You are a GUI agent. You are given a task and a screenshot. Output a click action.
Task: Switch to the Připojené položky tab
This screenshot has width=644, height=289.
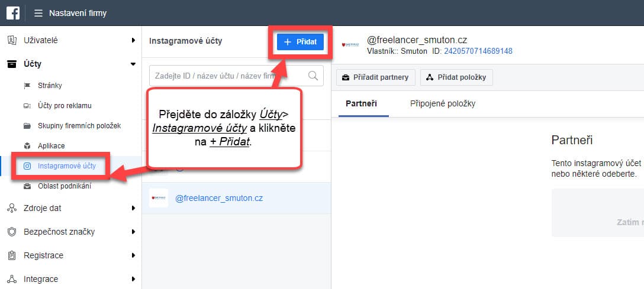tap(443, 103)
